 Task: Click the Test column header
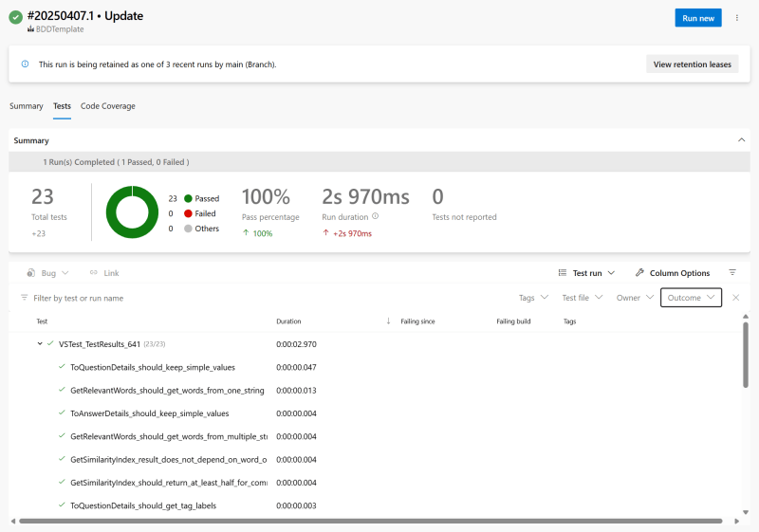[42, 321]
